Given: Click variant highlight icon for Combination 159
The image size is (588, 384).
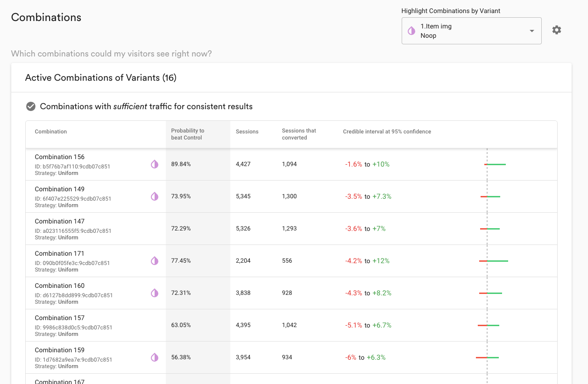Looking at the screenshot, I should coord(155,357).
